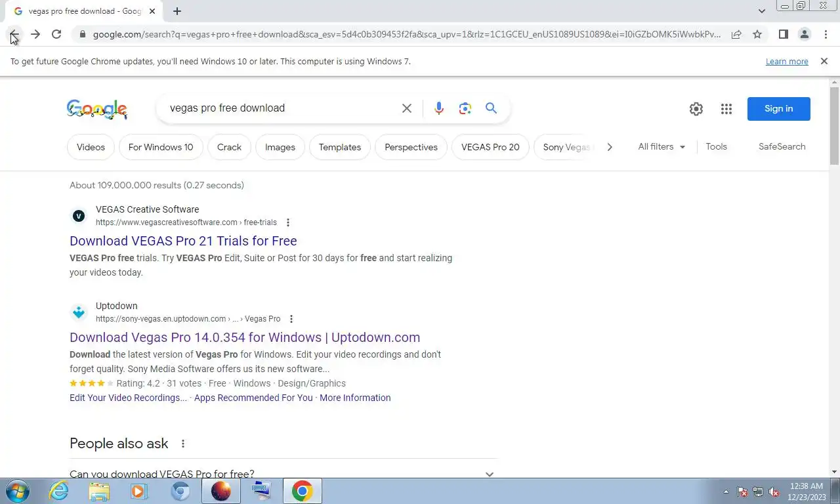Expand the Can you download VEGAS Pro for free question
This screenshot has height=504, width=840.
pos(283,474)
